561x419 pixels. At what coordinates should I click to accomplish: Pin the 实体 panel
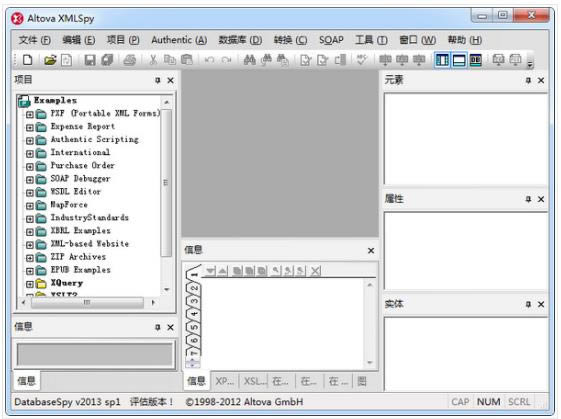click(x=528, y=304)
